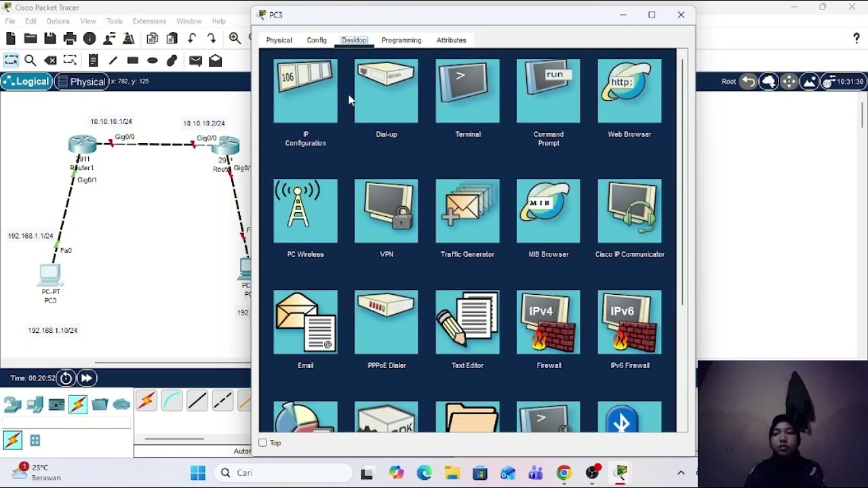This screenshot has height=488, width=868.
Task: Select the Draw Ellipse tool
Action: point(153,60)
